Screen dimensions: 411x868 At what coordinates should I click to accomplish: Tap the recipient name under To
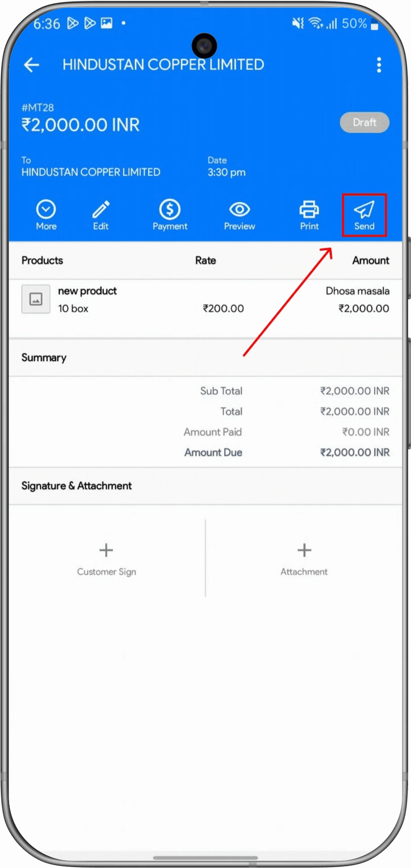(x=91, y=172)
